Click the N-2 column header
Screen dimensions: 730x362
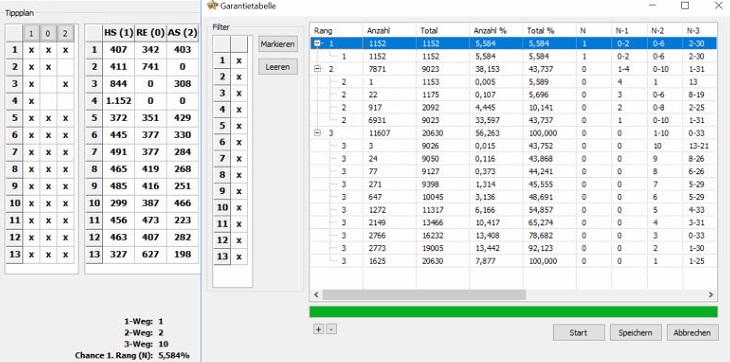click(x=664, y=30)
